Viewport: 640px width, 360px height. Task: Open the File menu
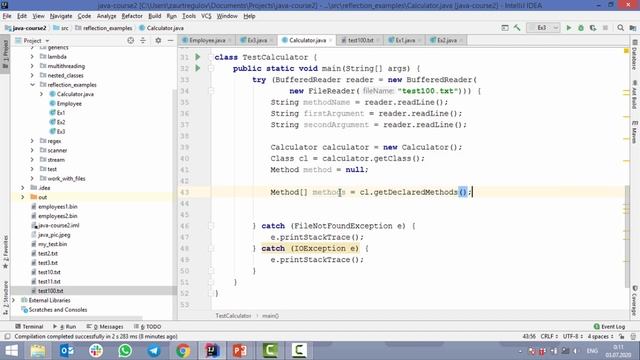coord(7,16)
